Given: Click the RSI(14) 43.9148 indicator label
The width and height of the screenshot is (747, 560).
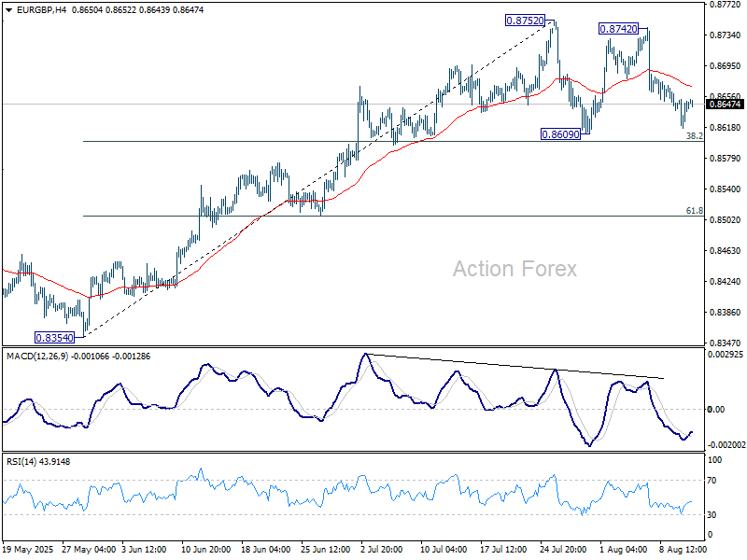Looking at the screenshot, I should point(37,461).
